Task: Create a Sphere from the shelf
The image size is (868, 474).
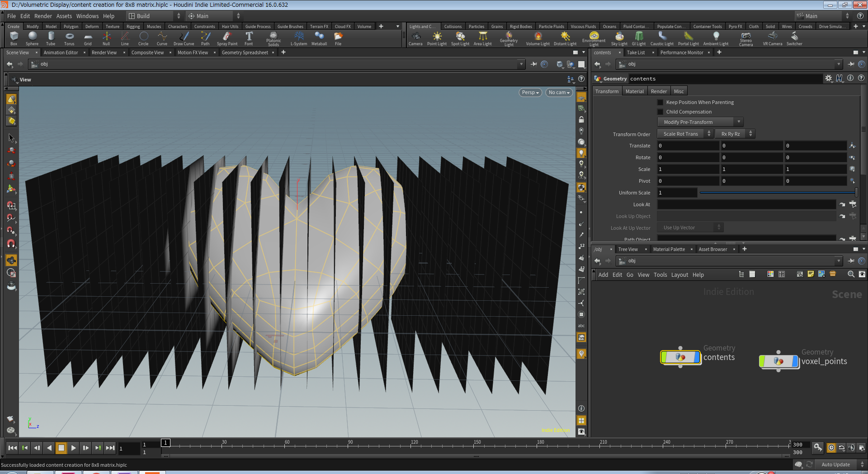Action: pyautogui.click(x=32, y=38)
